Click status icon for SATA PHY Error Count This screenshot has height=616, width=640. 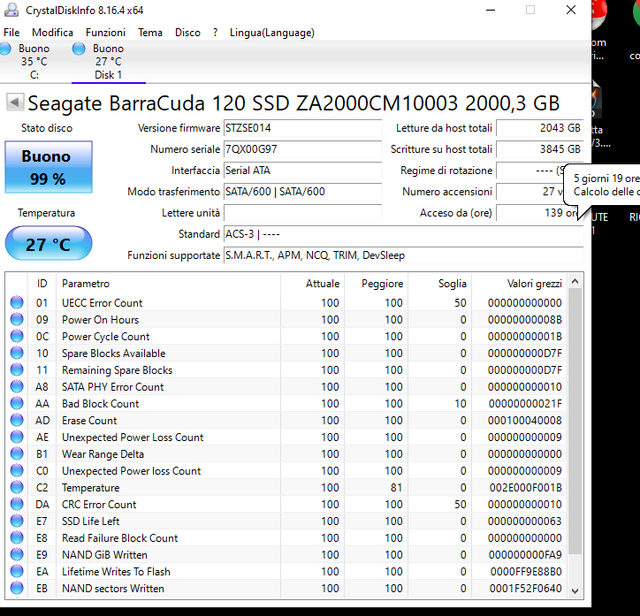(17, 387)
